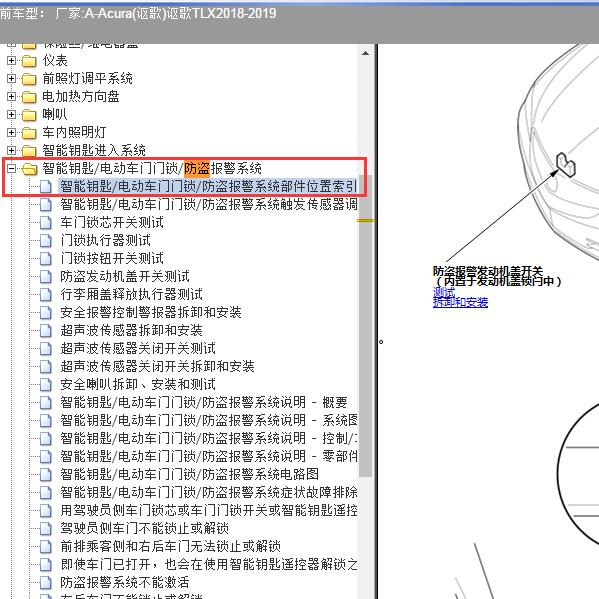The image size is (599, 599).
Task: Click the 电加热方向盘 folder icon
Action: pos(29,97)
